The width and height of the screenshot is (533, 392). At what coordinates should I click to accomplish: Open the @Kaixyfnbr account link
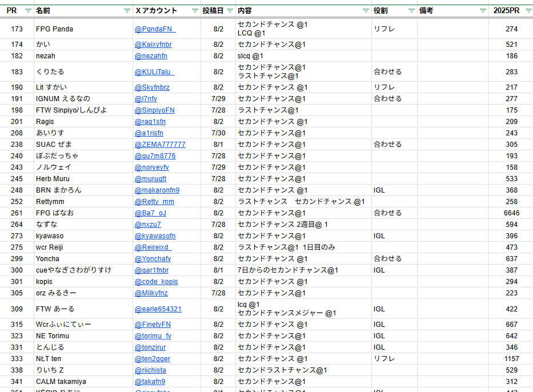click(x=153, y=45)
